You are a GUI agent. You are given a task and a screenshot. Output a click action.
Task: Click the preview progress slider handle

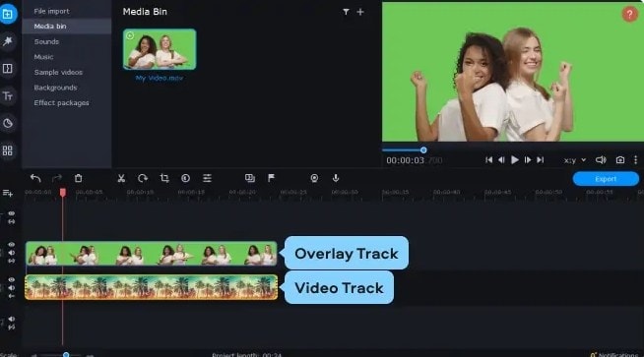(423, 150)
